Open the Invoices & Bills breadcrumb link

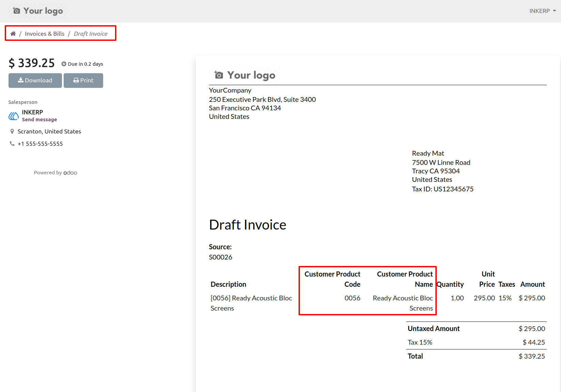pos(45,34)
